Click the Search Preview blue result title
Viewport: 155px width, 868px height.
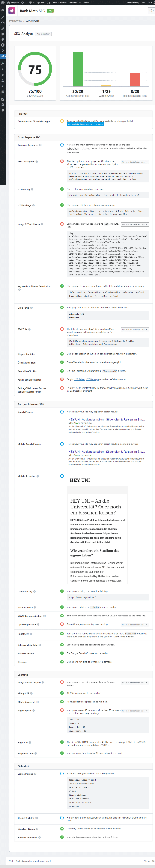(107, 420)
